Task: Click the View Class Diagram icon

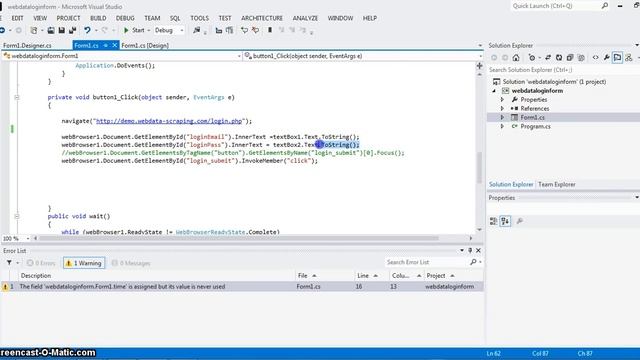Action: coord(629,58)
